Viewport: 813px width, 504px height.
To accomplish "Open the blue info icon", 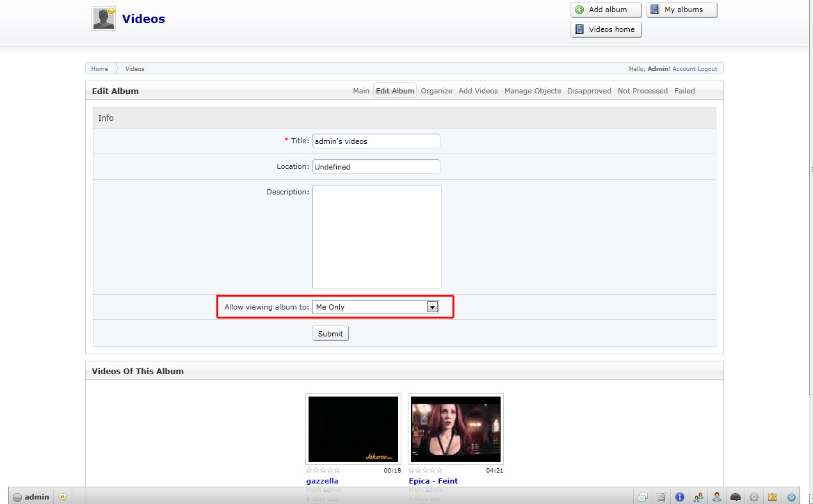I will pyautogui.click(x=680, y=497).
